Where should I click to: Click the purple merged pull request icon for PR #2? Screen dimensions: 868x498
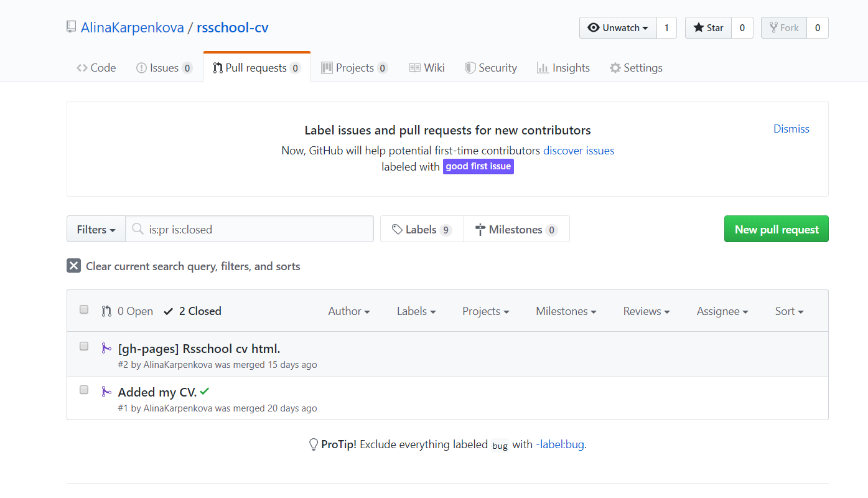coord(106,347)
